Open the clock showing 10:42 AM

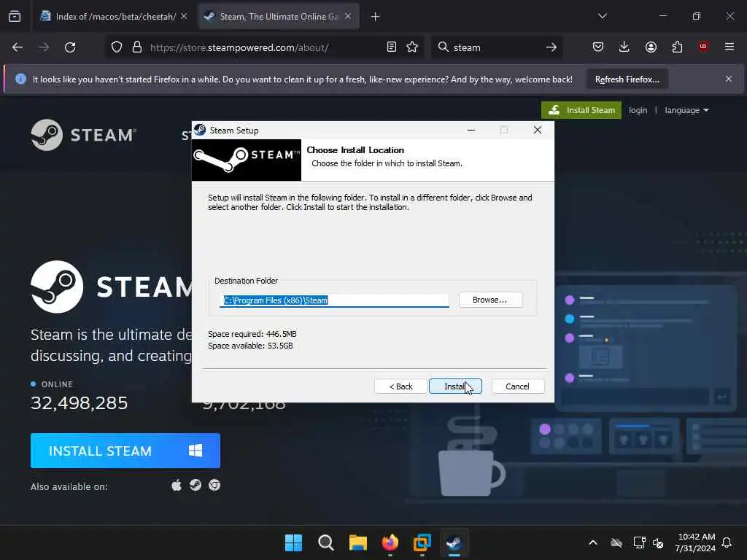[x=695, y=542]
